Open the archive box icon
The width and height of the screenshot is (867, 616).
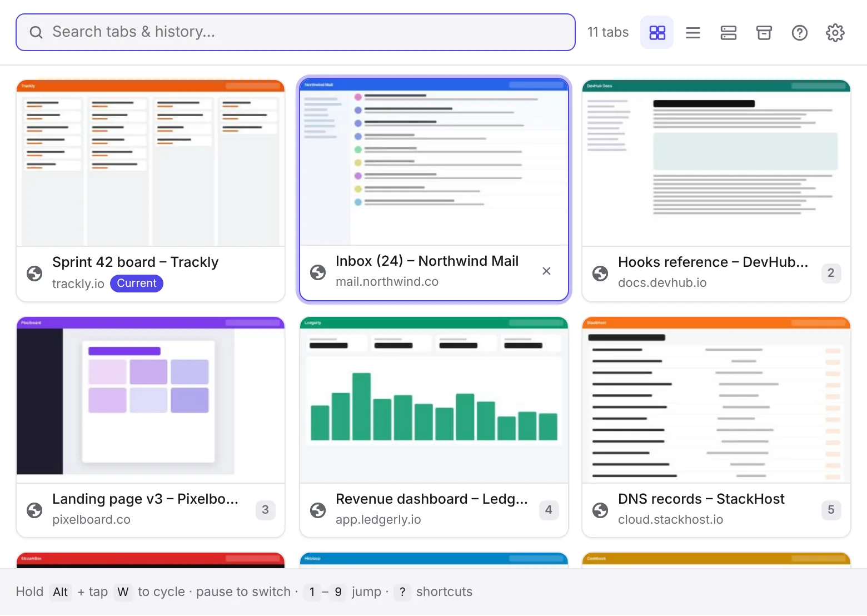pyautogui.click(x=764, y=33)
